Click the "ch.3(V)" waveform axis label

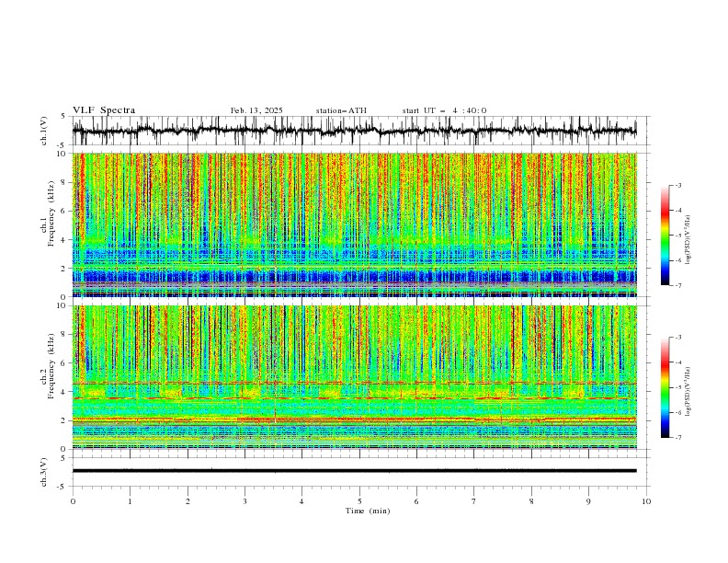pyautogui.click(x=44, y=472)
